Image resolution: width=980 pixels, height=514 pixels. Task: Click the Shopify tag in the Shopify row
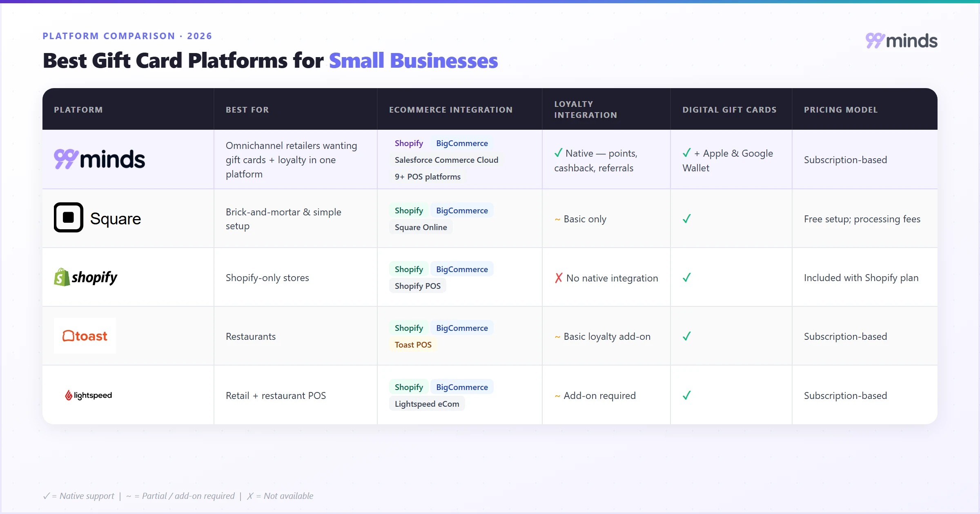409,269
